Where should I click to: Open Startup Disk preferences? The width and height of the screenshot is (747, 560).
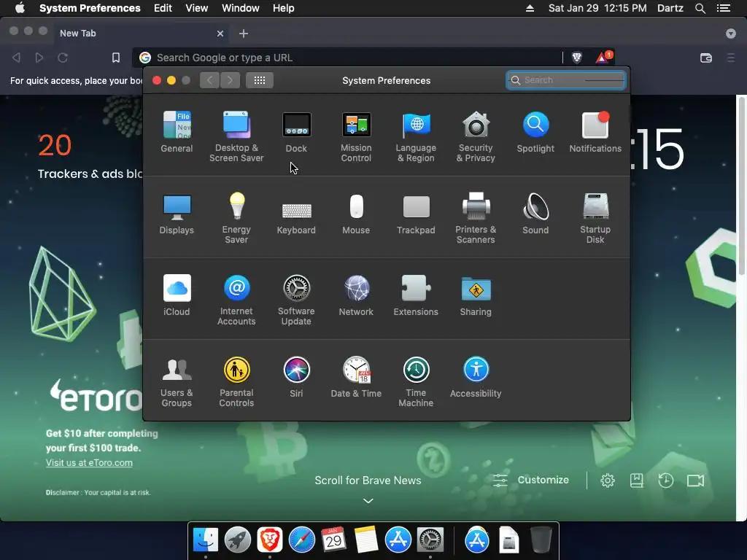(595, 219)
